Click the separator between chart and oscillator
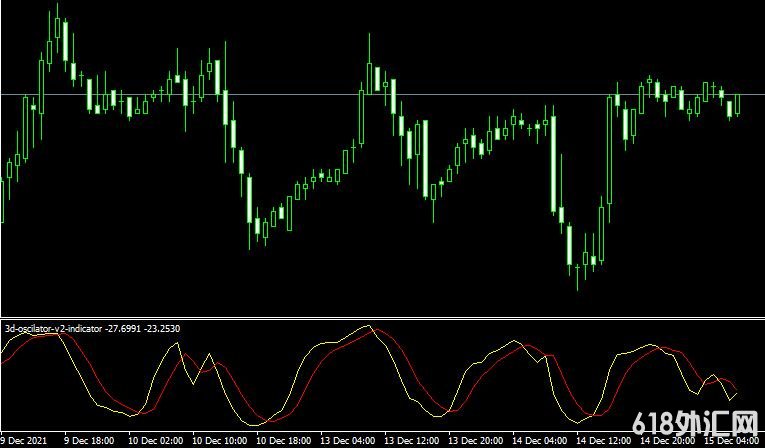765x448 pixels. tap(382, 319)
